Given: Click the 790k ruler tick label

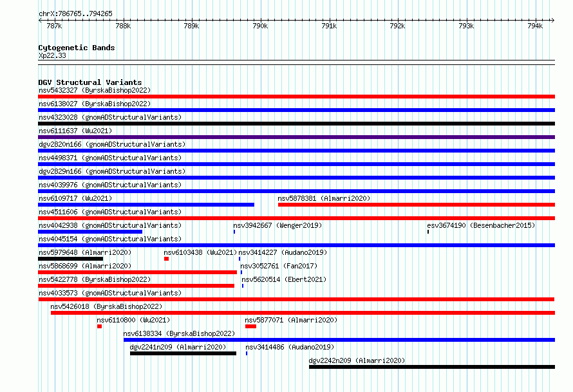Looking at the screenshot, I should coord(260,26).
